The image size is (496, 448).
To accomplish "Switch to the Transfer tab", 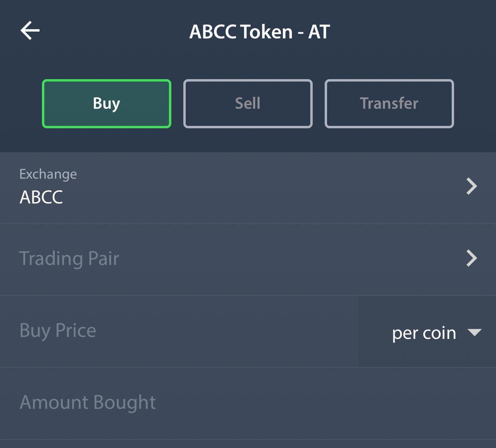I will coord(389,104).
